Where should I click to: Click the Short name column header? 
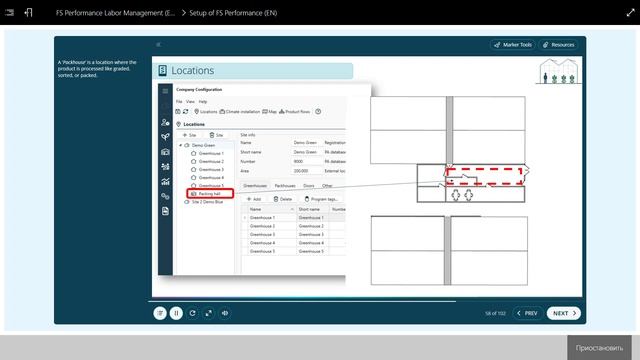click(313, 209)
